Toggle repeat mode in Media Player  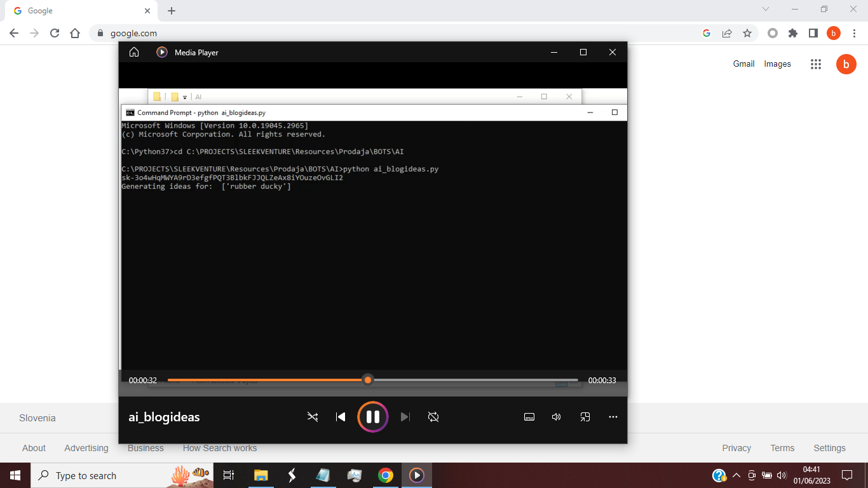click(x=433, y=417)
